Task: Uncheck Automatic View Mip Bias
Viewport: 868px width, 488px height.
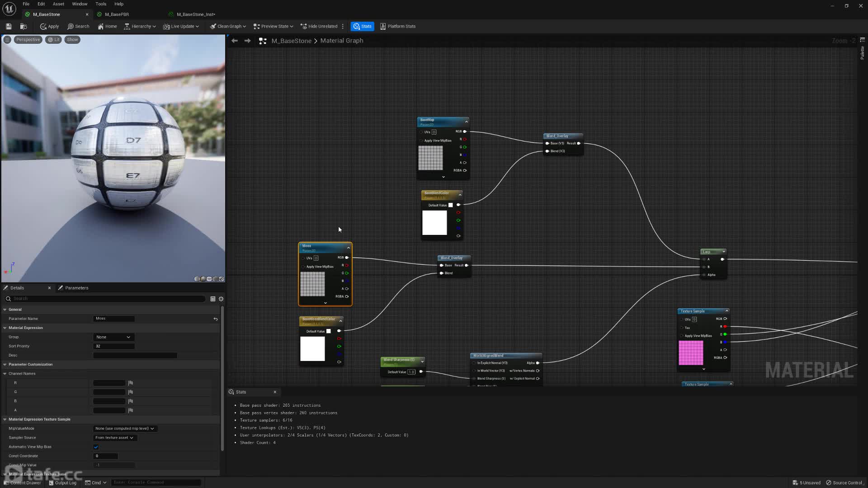Action: click(x=96, y=447)
